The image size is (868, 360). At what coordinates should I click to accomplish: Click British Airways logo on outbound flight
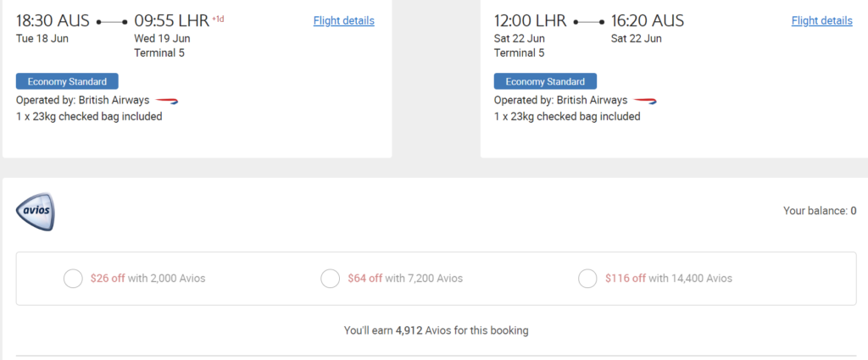(x=167, y=100)
